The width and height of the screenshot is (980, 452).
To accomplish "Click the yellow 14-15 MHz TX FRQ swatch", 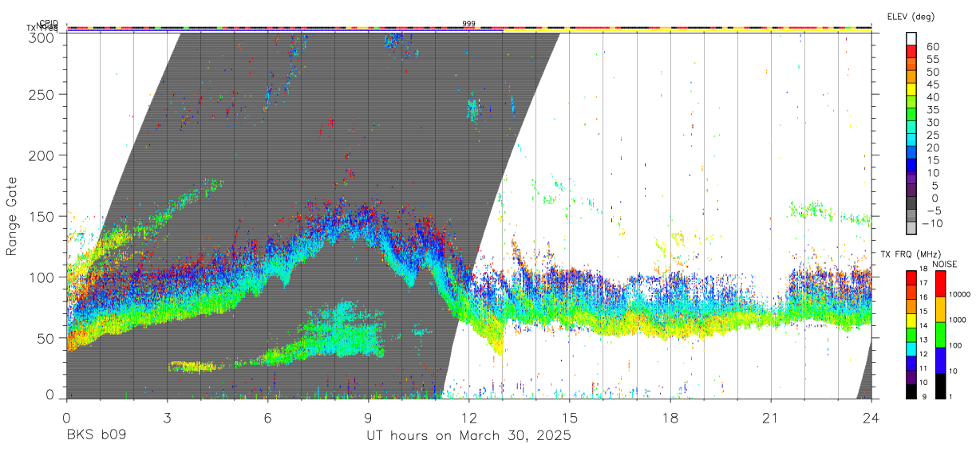I will click(911, 320).
